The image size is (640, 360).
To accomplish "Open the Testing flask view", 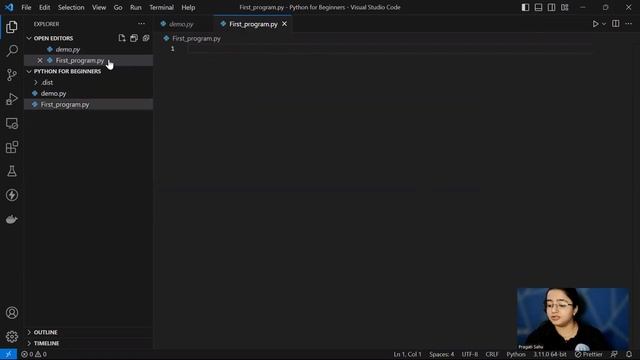I will (x=12, y=171).
